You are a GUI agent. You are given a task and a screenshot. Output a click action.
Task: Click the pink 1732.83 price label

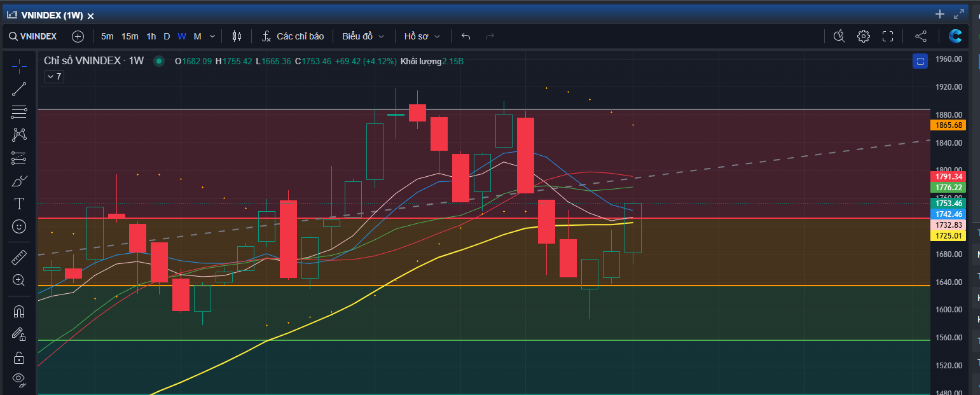point(948,225)
